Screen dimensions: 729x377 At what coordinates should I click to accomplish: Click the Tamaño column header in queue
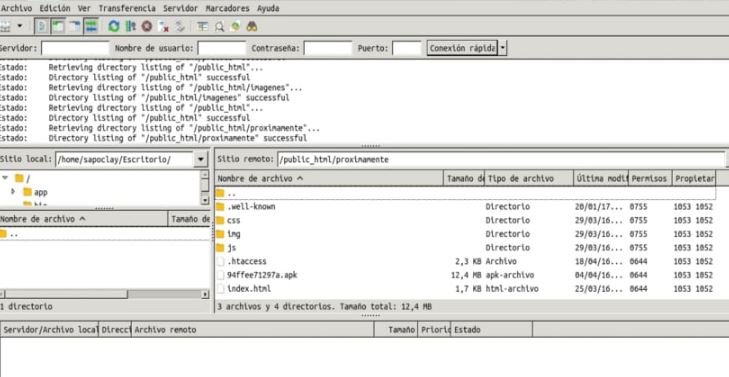point(396,330)
